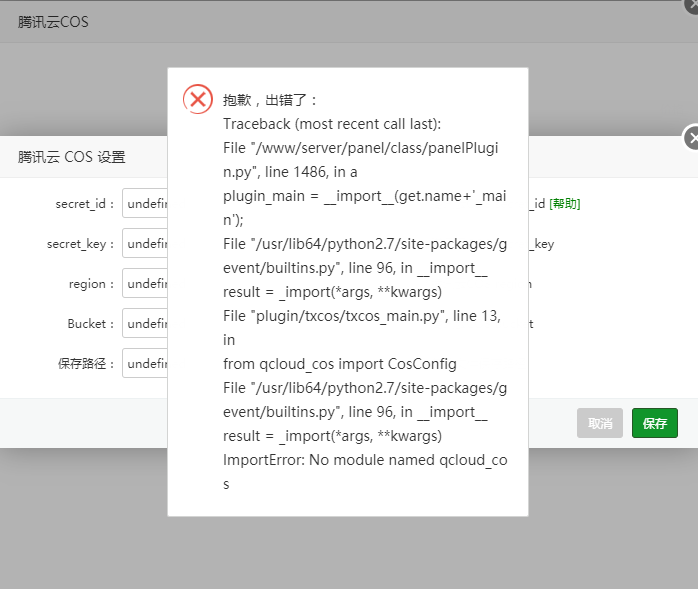Click the Bucket label

click(x=91, y=324)
